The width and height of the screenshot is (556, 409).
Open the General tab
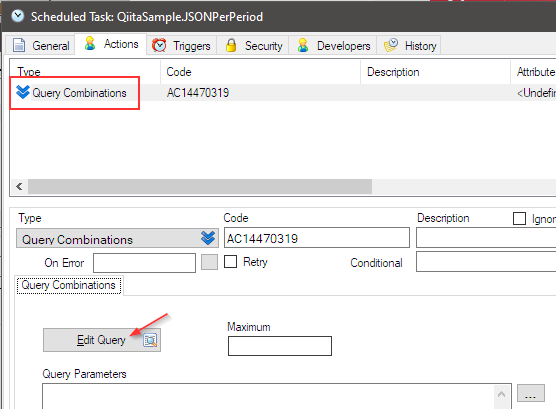click(40, 45)
